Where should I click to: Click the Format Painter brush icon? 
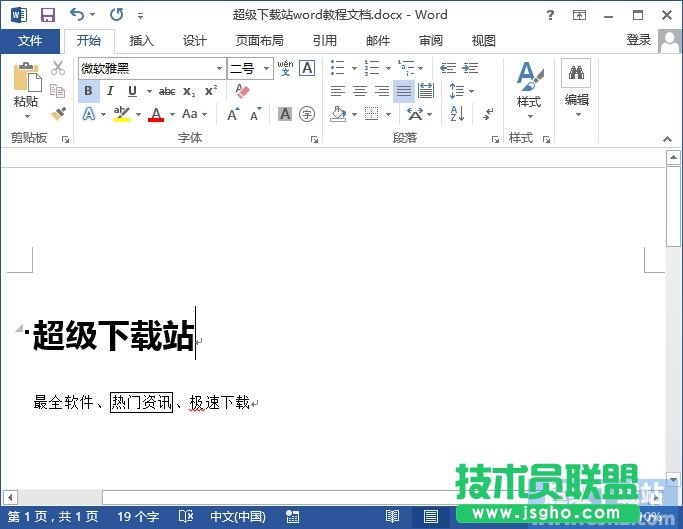point(58,114)
